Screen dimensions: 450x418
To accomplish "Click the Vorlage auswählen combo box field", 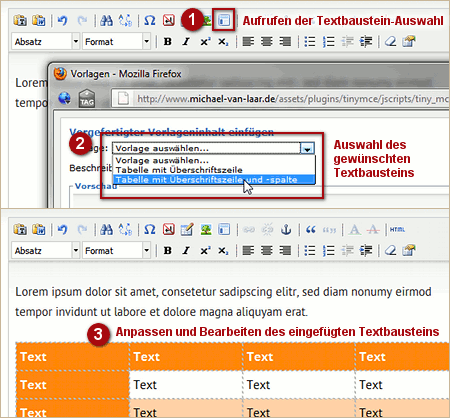I will [213, 148].
